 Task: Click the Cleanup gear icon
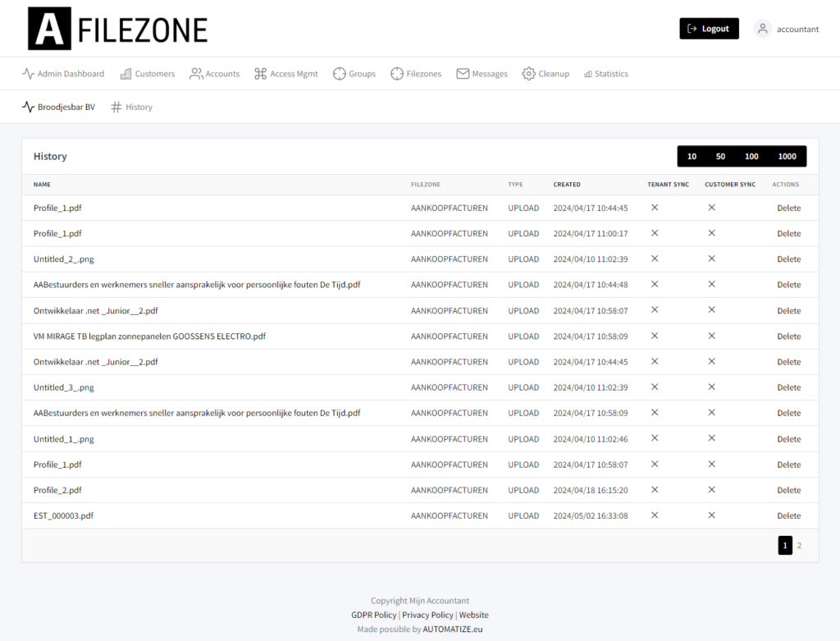529,73
